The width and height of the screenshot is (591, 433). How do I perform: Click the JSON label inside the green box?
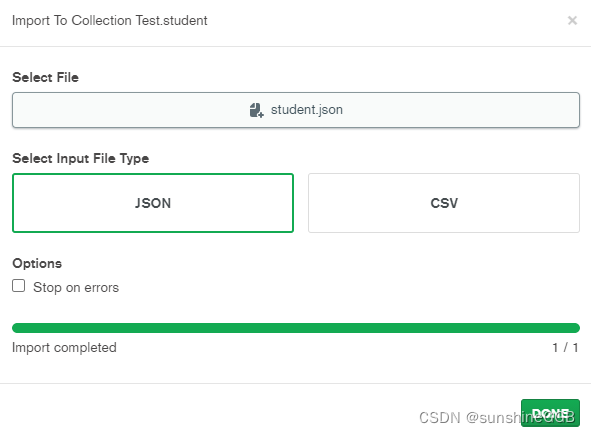click(153, 203)
